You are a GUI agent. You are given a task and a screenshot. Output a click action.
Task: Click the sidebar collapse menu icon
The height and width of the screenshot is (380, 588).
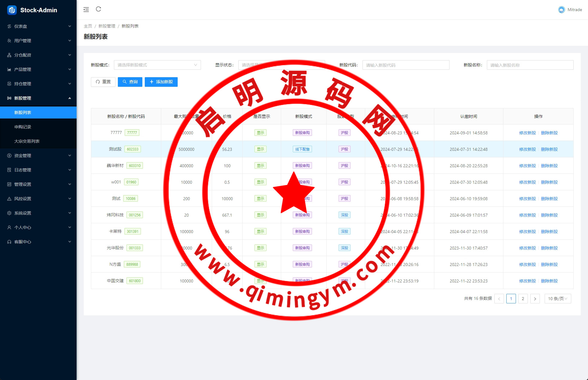pyautogui.click(x=86, y=10)
